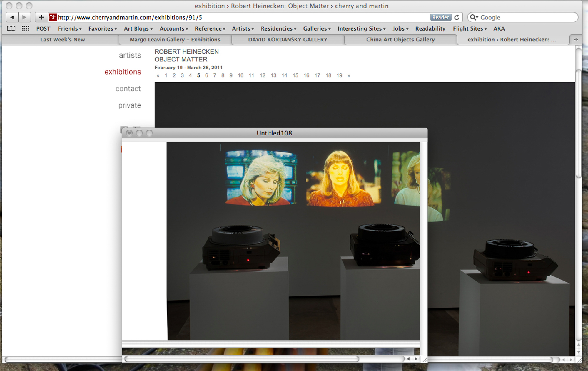Go to next image with » arrow
Screen dimensions: 588x371
coord(349,76)
